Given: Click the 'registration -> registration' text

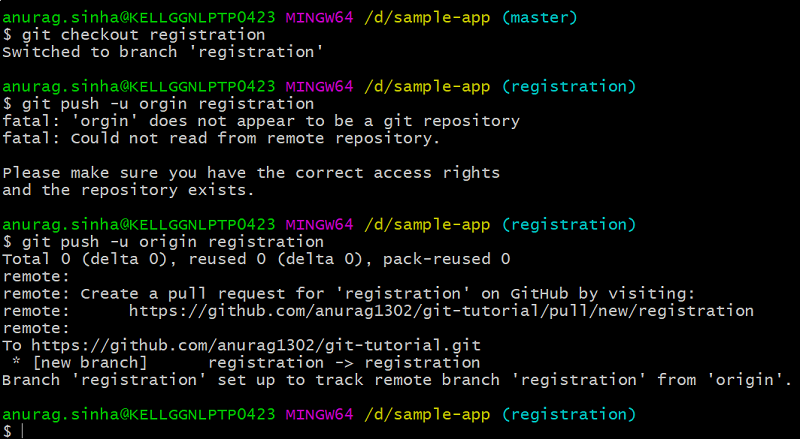Looking at the screenshot, I should click(x=344, y=362).
